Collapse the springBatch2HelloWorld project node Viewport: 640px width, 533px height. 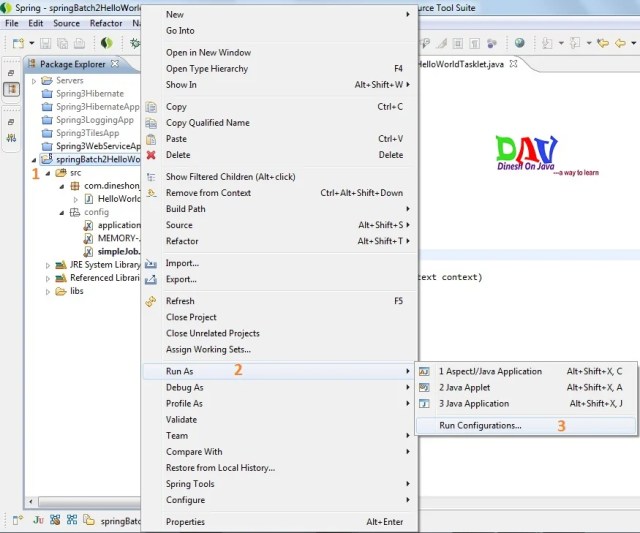pos(34,160)
